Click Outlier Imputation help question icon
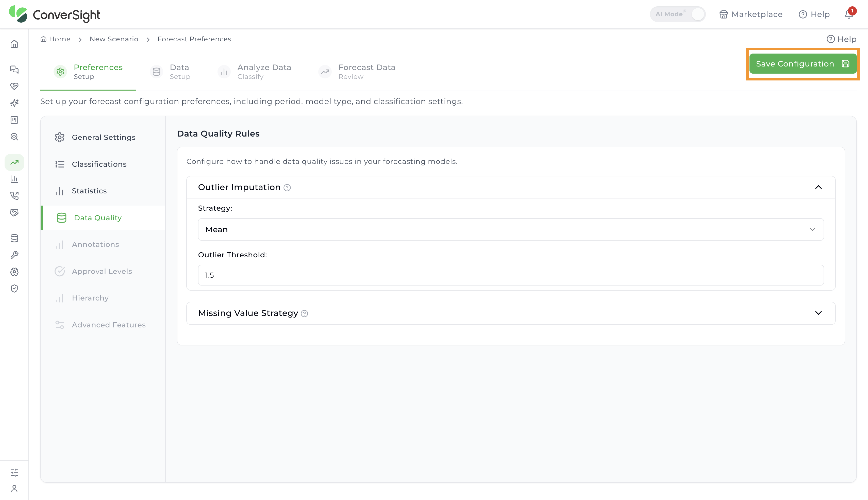This screenshot has height=500, width=868. [287, 188]
